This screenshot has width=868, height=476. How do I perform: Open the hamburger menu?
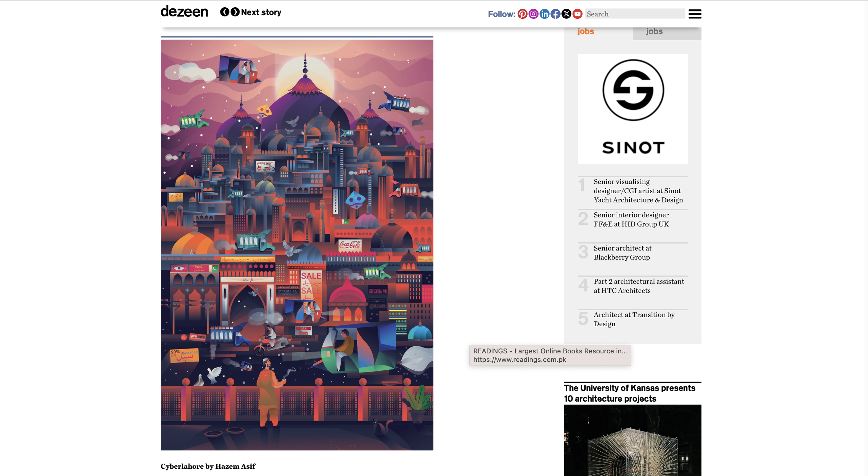[x=695, y=14]
